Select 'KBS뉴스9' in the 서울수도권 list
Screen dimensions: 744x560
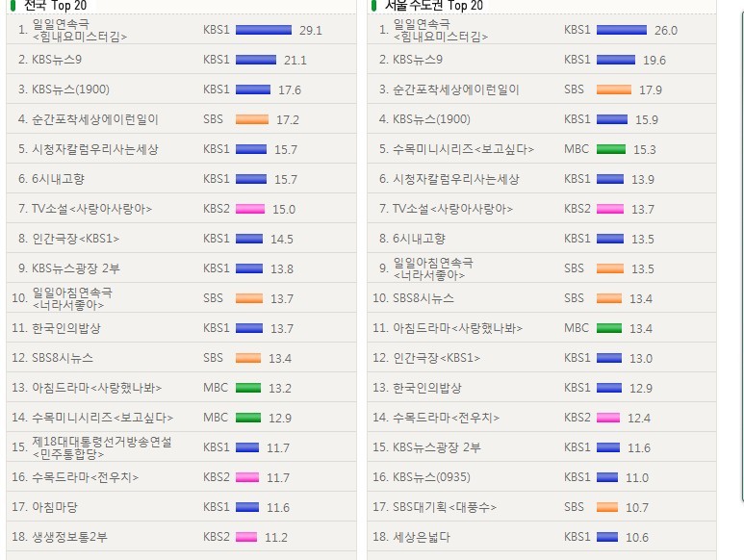point(418,60)
